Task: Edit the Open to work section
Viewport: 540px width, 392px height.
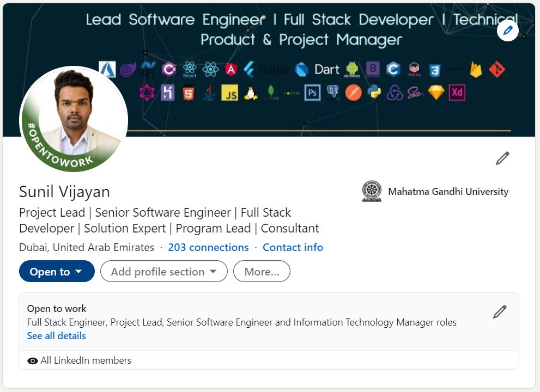Action: click(x=500, y=311)
